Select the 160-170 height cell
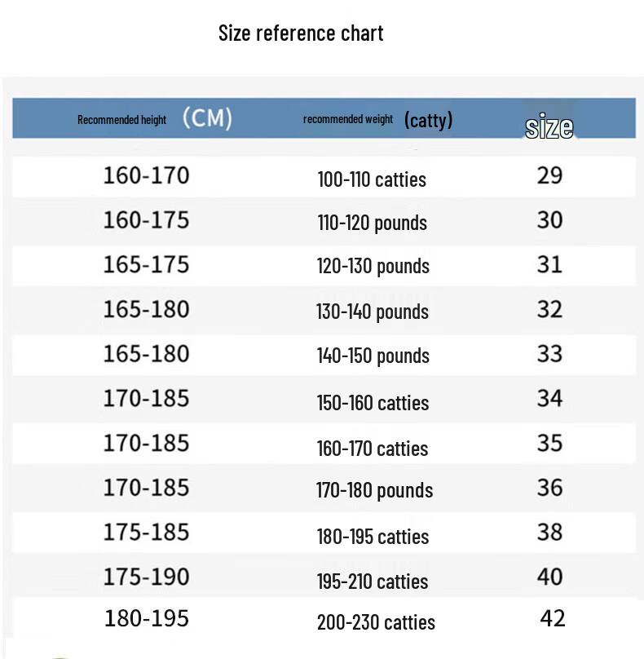Viewport: 644px width, 659px height. pyautogui.click(x=146, y=175)
